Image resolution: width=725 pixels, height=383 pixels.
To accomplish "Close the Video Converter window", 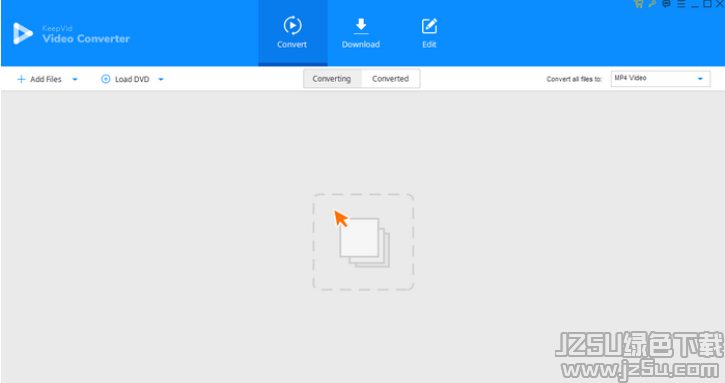I will pos(720,4).
